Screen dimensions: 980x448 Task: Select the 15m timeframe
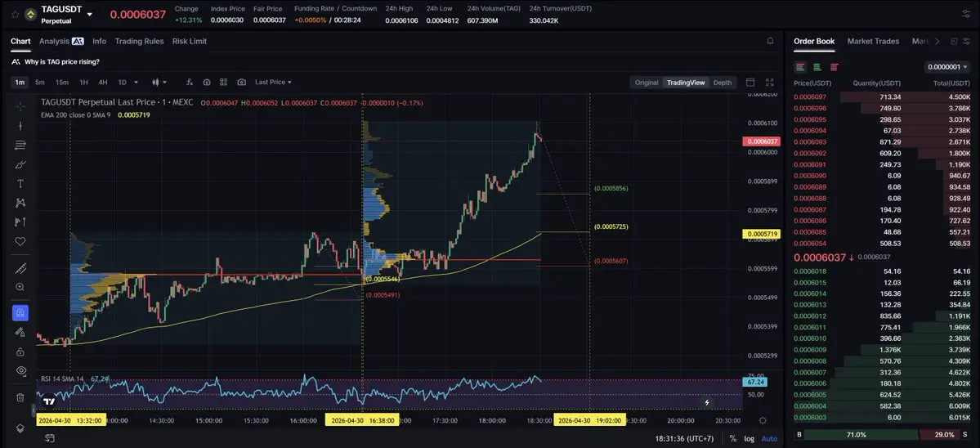tap(62, 83)
